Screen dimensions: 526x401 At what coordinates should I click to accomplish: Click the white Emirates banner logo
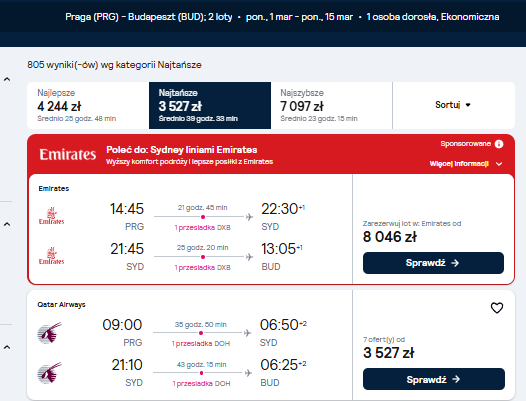[68, 154]
